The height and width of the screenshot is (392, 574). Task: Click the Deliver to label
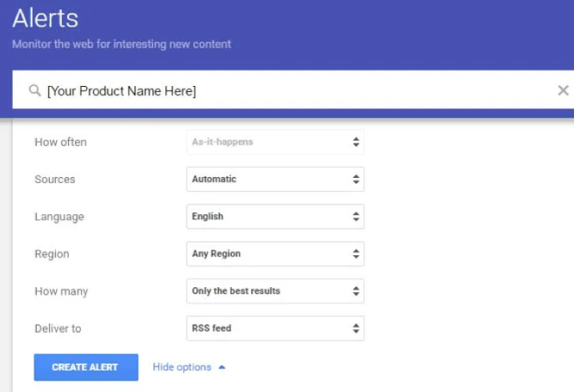point(58,328)
